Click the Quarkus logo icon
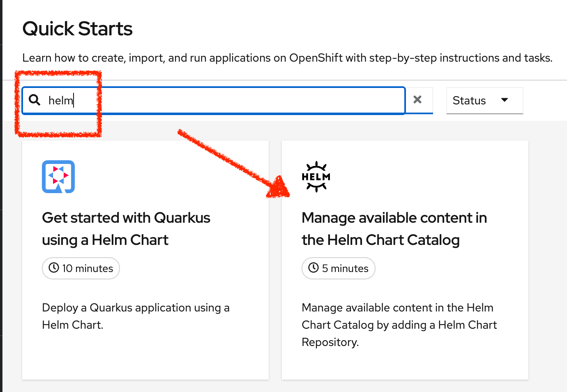This screenshot has height=392, width=567. 58,177
